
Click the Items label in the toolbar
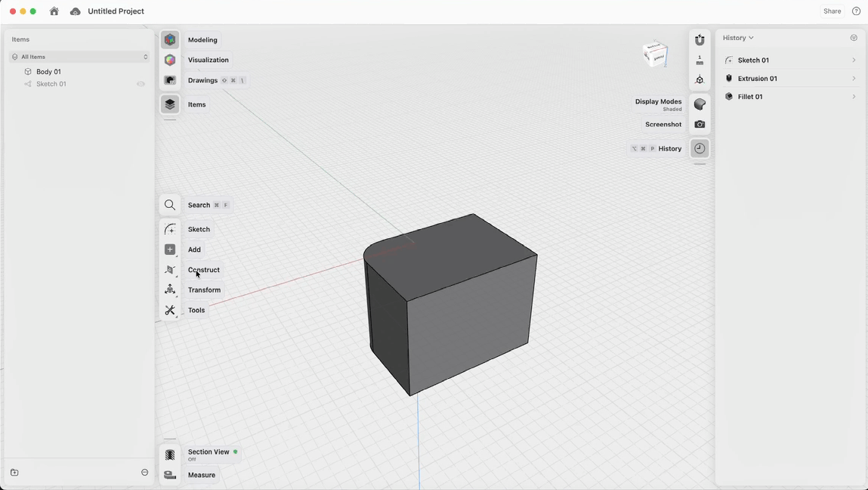click(196, 104)
